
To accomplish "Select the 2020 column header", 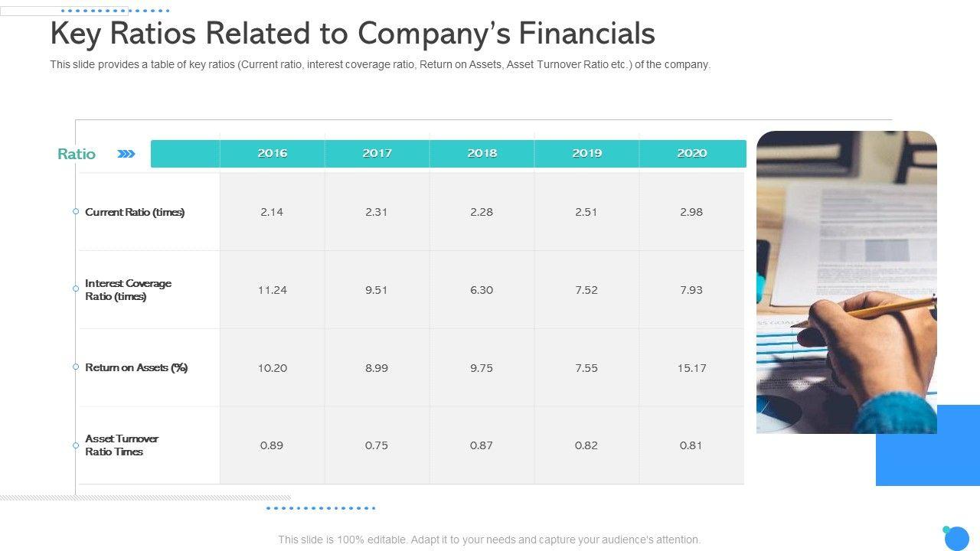I will pos(691,153).
